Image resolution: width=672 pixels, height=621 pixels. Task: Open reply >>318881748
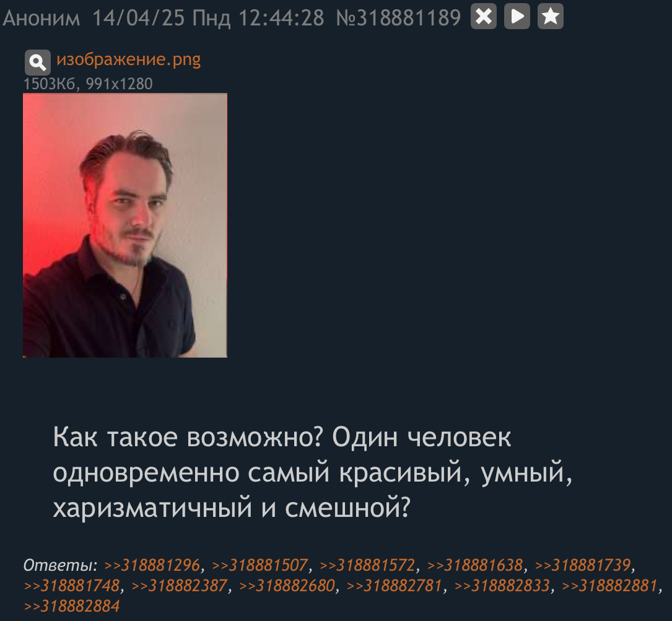click(72, 586)
